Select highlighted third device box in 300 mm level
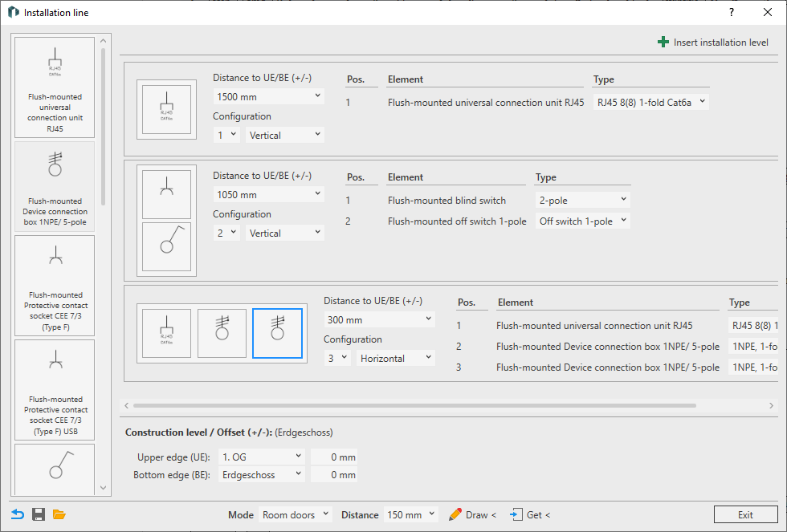Screen dimensions: 787x532 278,333
